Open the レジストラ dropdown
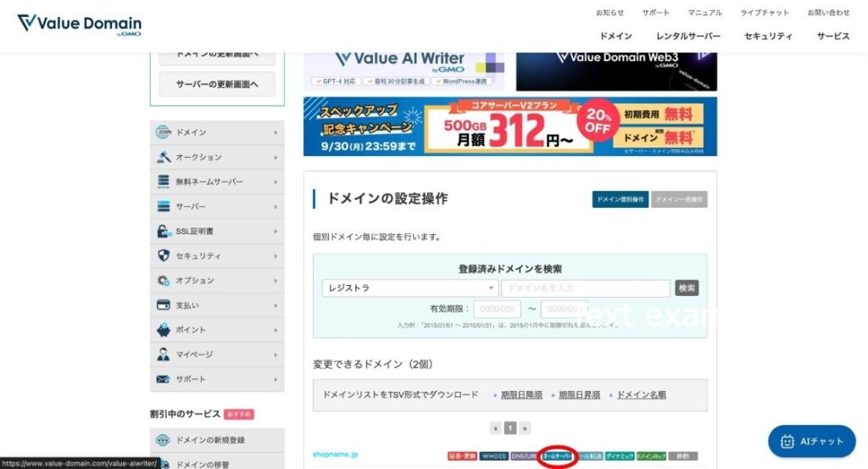 pos(410,288)
